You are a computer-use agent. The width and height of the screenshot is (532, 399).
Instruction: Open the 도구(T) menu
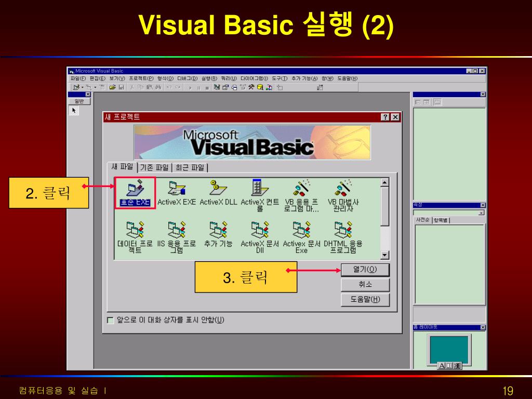pos(280,78)
